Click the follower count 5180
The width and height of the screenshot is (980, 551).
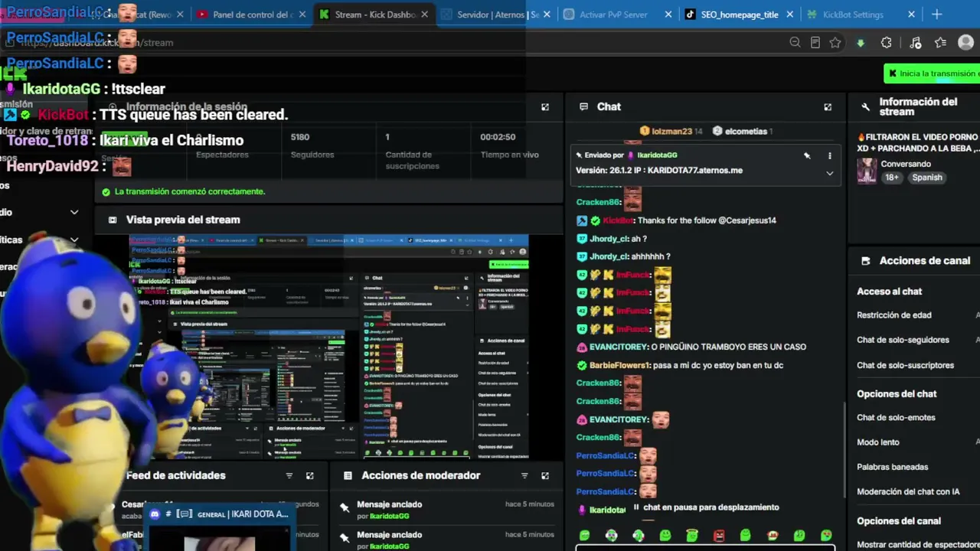pos(300,137)
